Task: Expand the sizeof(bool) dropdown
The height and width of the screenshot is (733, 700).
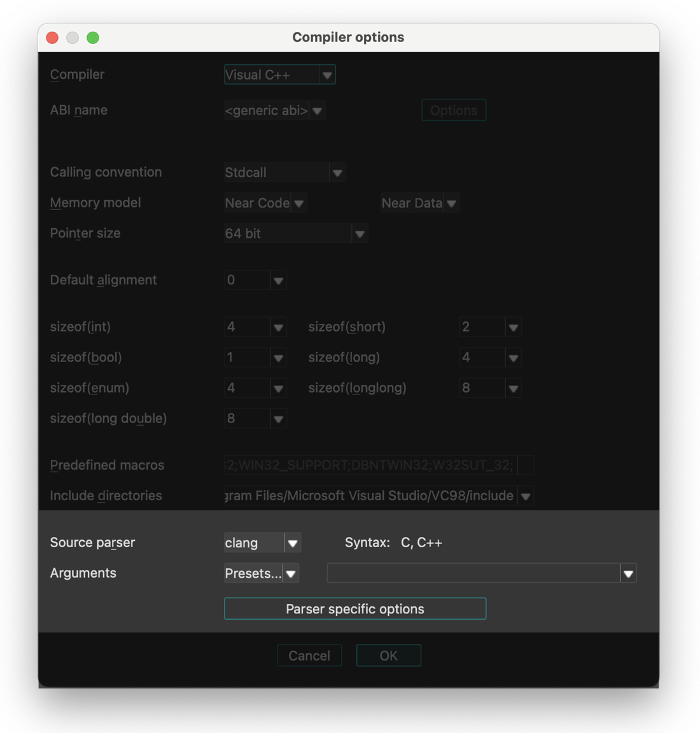Action: point(278,357)
